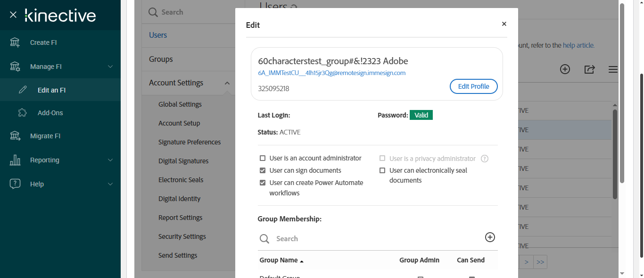The height and width of the screenshot is (278, 644).
Task: Expand the Help section chevron
Action: coord(110,184)
